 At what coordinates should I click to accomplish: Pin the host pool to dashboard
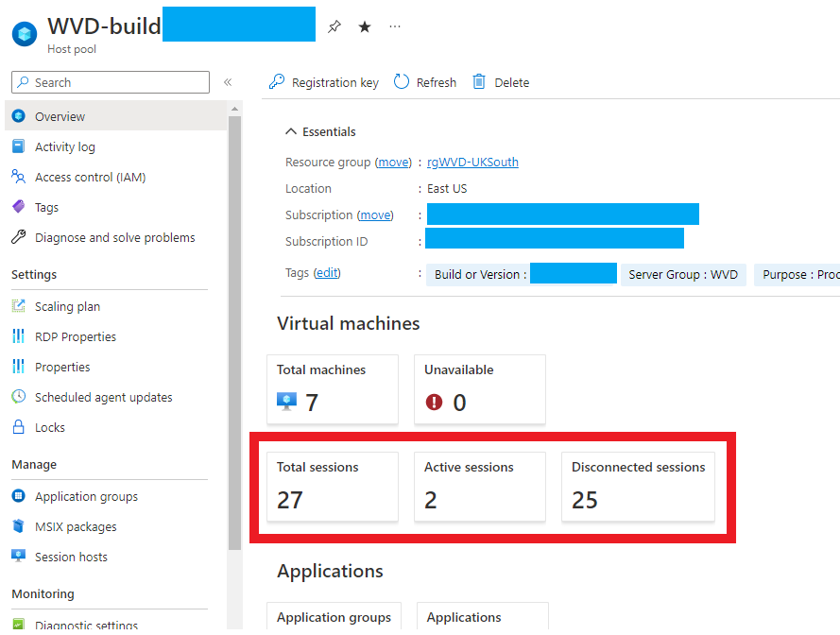click(x=334, y=26)
